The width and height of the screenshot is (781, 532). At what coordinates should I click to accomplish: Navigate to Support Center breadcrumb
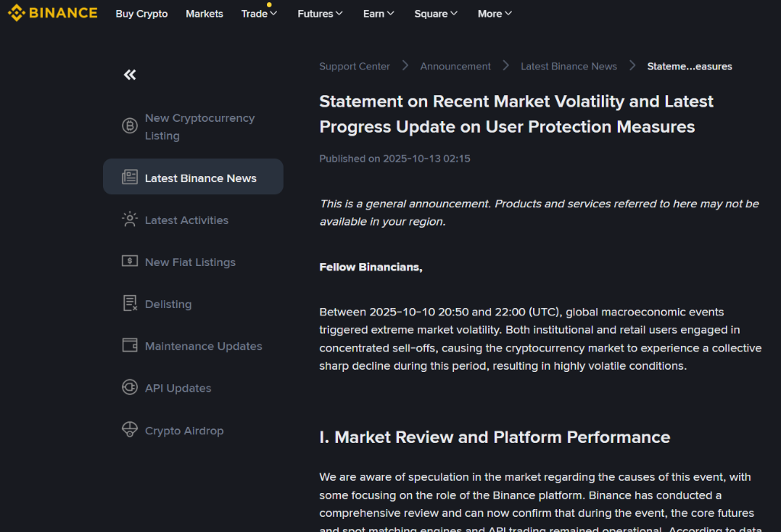pyautogui.click(x=355, y=66)
